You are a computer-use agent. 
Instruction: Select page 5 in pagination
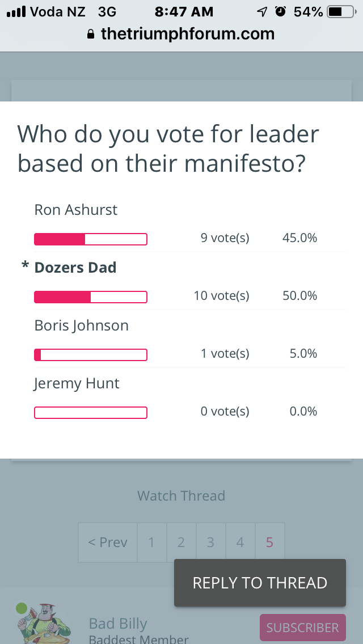coord(269,543)
